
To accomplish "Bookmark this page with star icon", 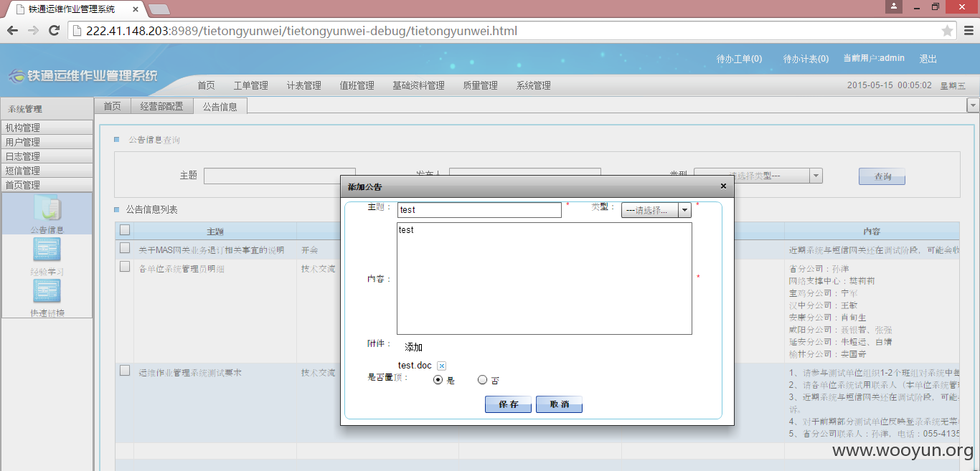I will click(x=947, y=31).
